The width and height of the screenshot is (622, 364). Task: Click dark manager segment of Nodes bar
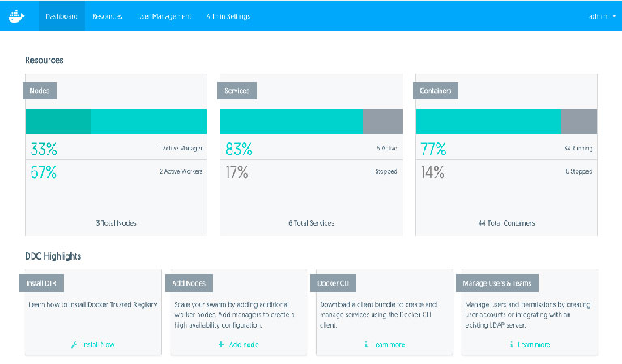[58, 121]
